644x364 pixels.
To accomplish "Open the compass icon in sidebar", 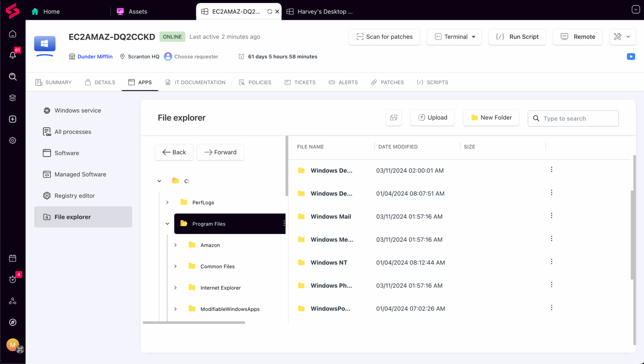I will tap(13, 322).
